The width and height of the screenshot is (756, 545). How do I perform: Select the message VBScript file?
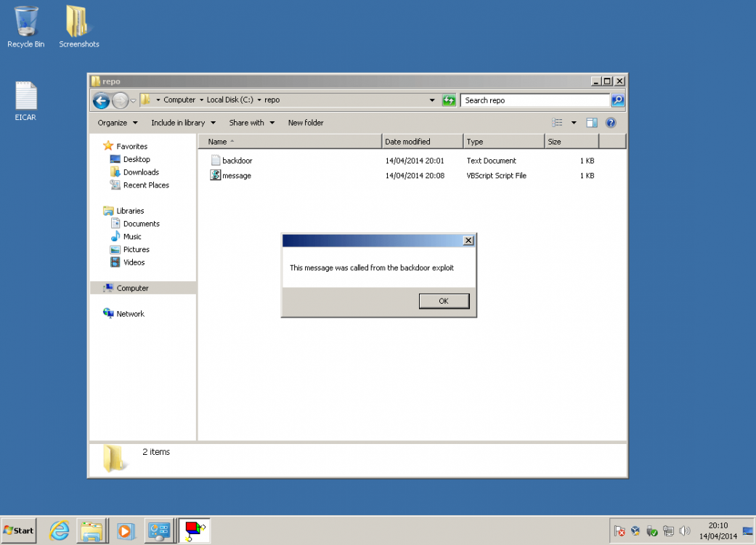tap(231, 176)
